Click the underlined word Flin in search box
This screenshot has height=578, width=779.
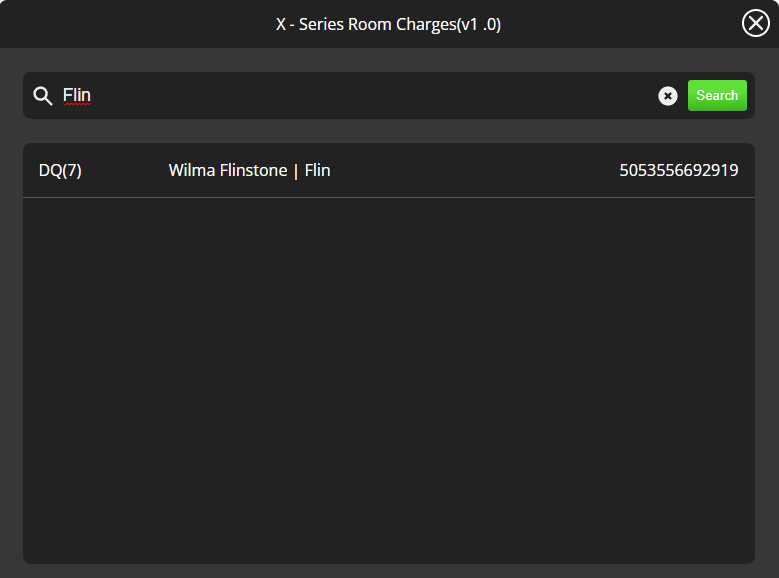click(77, 96)
